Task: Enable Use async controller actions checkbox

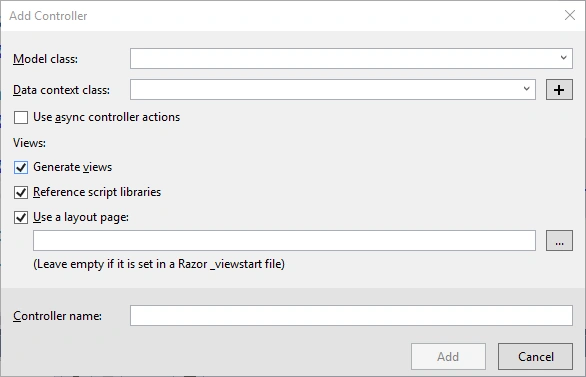Action: pos(21,117)
